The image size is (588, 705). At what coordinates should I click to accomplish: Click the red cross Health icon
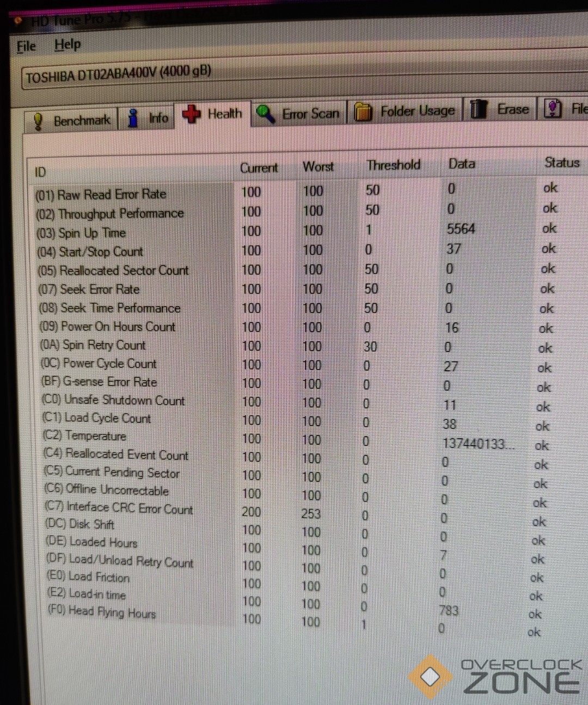[x=191, y=114]
